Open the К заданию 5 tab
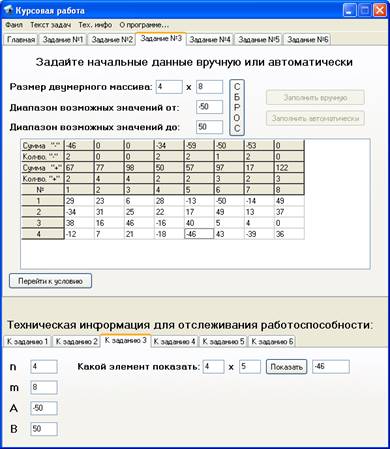The image size is (390, 449). [x=223, y=341]
